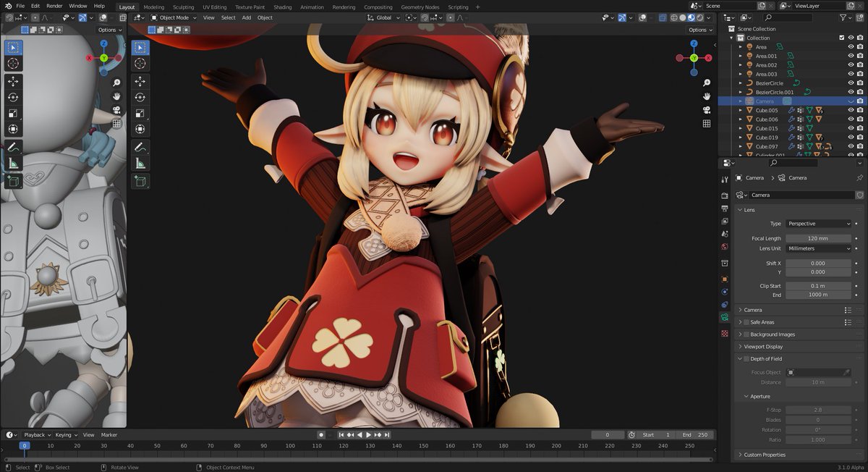Screen dimensions: 868x472
Task: Click Options button in main viewport
Action: pos(700,30)
